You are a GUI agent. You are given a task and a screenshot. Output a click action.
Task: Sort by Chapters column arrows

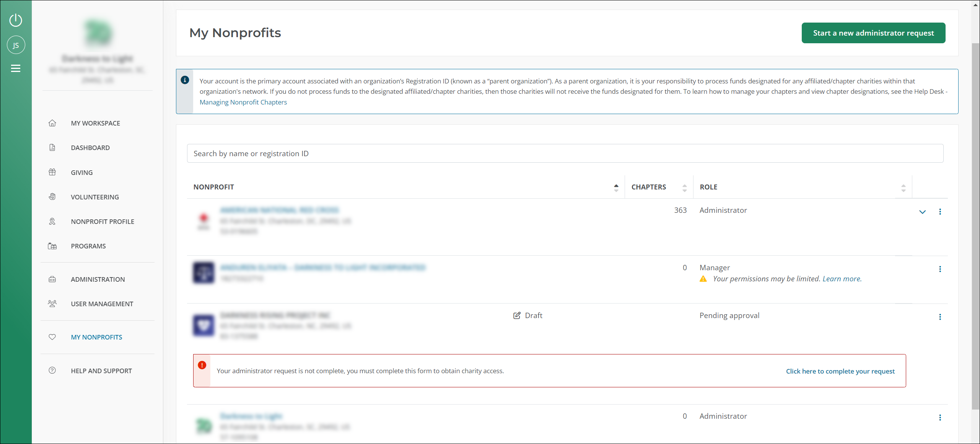click(x=684, y=188)
